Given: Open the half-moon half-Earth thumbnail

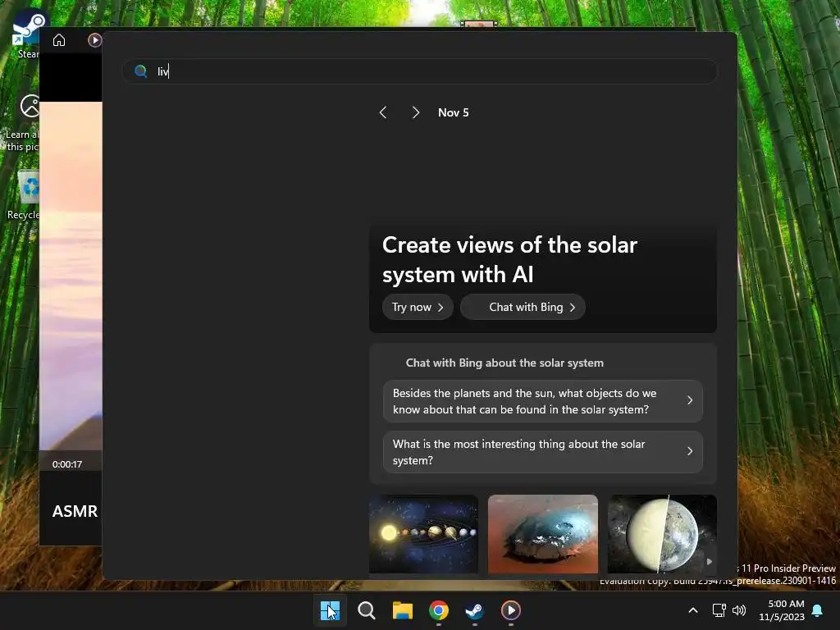Looking at the screenshot, I should coord(662,534).
